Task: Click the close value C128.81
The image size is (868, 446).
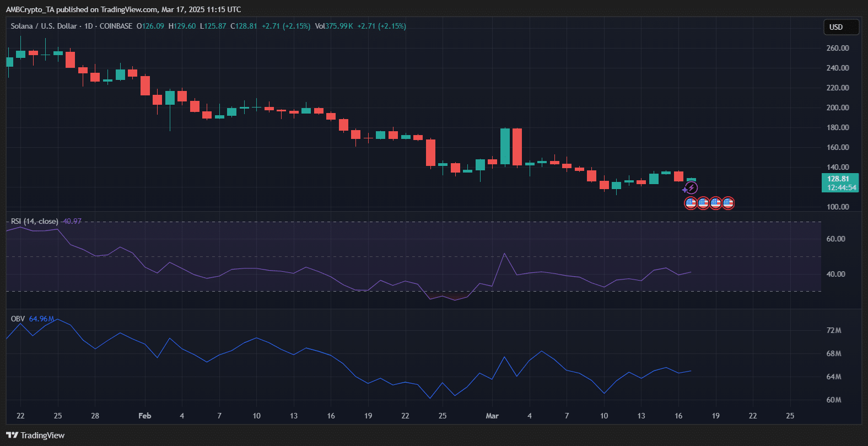Action: coord(244,26)
